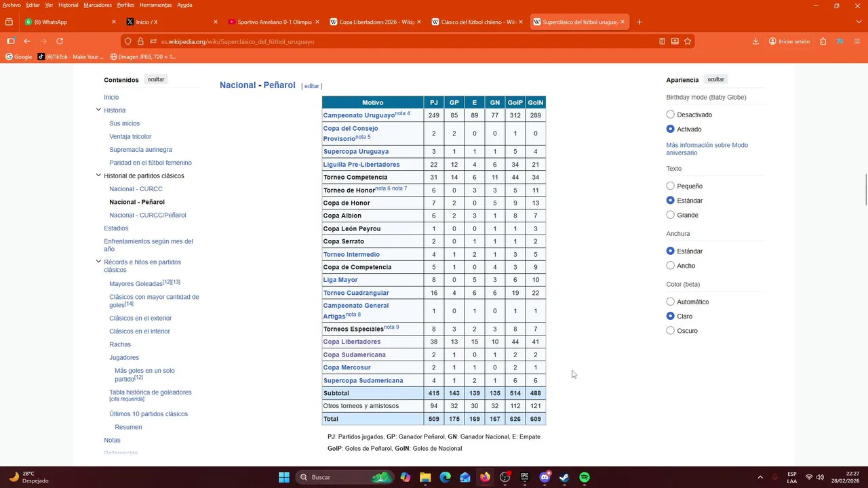Hide the Apariencia panel with ocultar

[x=716, y=79]
